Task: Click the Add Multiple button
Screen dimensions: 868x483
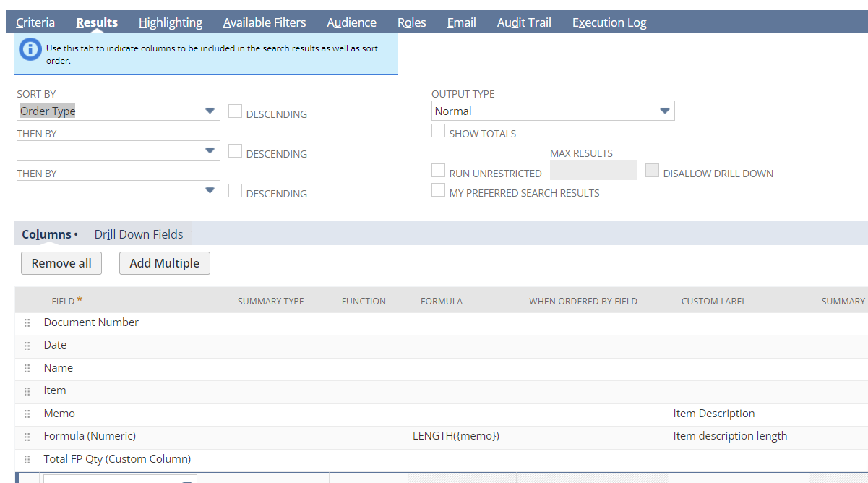Action: pyautogui.click(x=164, y=263)
